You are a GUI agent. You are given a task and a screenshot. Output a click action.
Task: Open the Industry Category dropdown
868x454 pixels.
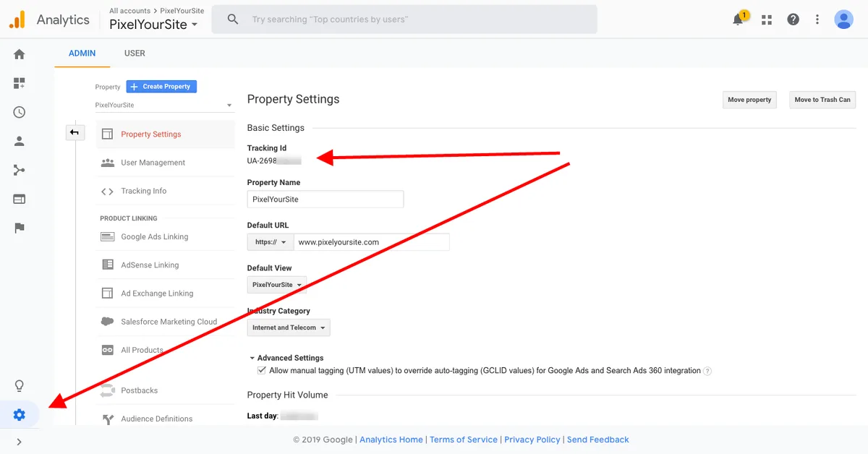point(289,327)
